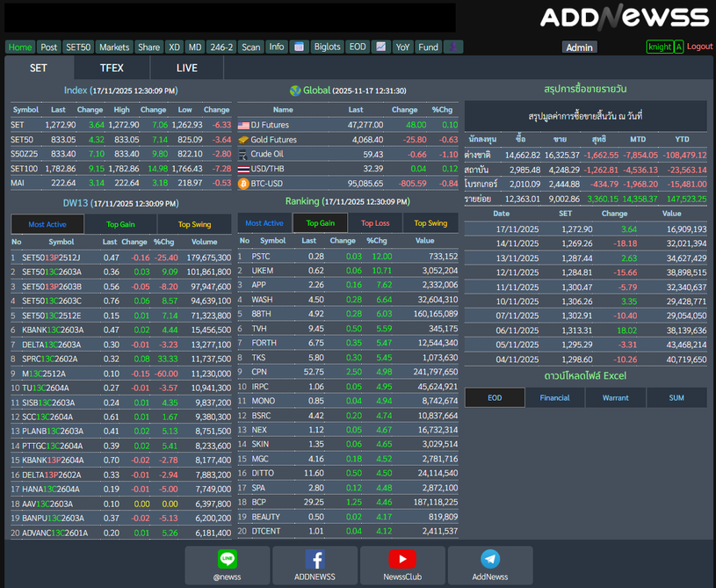Click the calendar icon in the navigation bar

click(x=299, y=47)
